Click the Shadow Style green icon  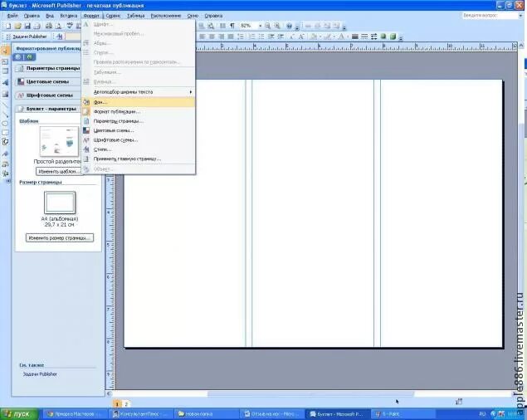tap(383, 37)
